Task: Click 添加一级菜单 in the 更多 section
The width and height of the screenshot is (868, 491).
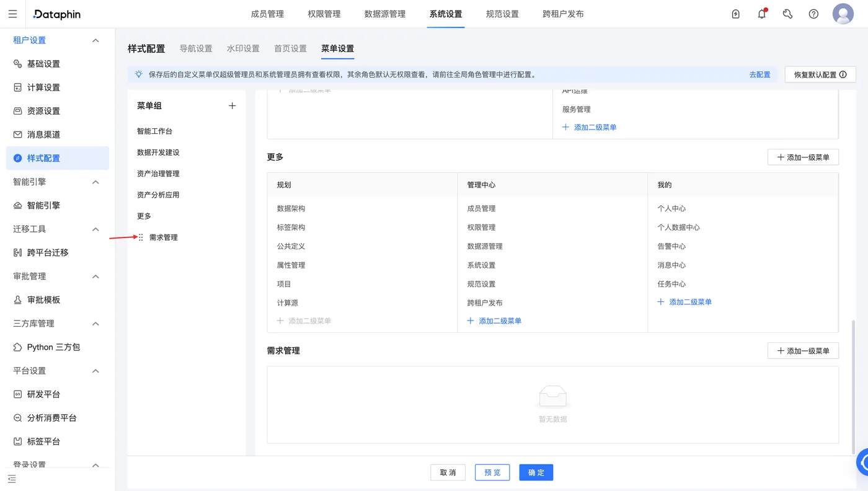Action: click(x=803, y=157)
